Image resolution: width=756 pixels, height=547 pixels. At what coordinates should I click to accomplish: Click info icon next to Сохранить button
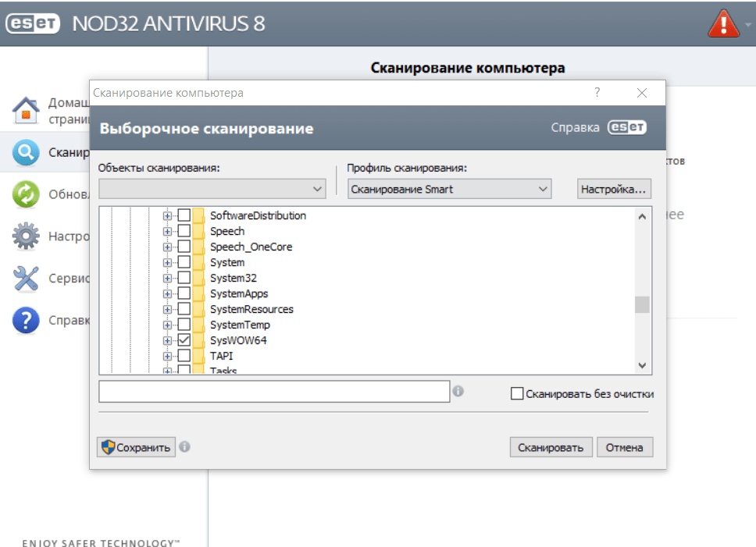pyautogui.click(x=184, y=447)
